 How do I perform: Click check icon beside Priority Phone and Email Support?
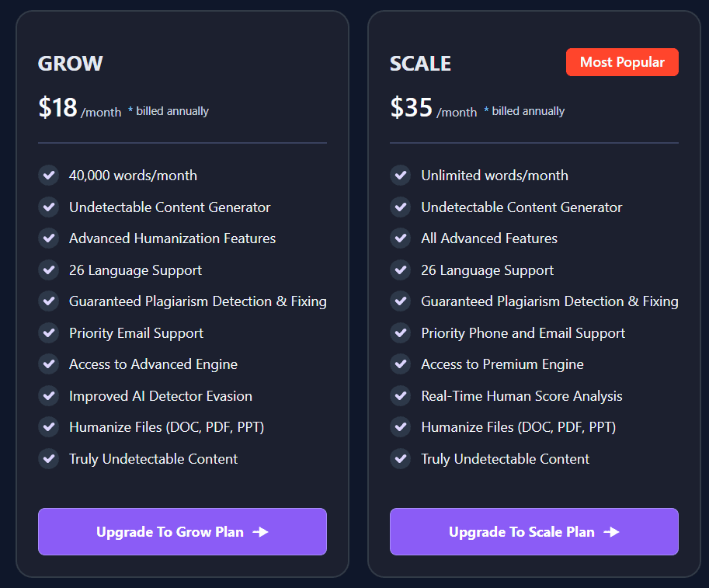401,333
